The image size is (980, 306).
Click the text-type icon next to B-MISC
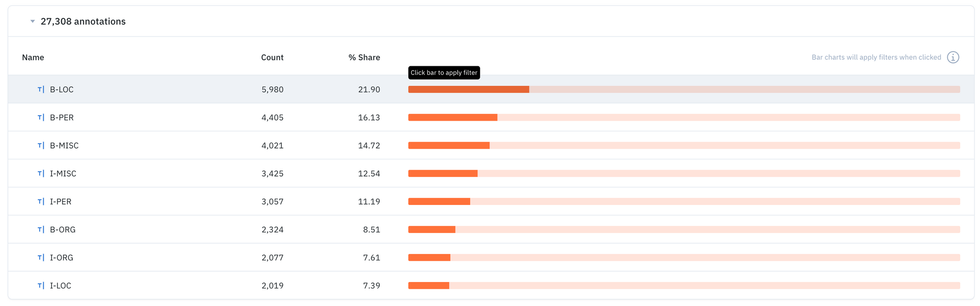point(41,145)
